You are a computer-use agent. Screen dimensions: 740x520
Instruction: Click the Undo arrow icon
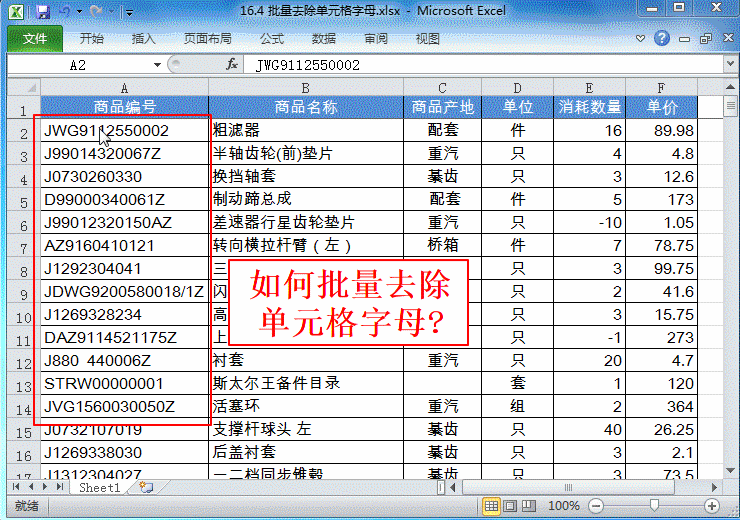(66, 12)
